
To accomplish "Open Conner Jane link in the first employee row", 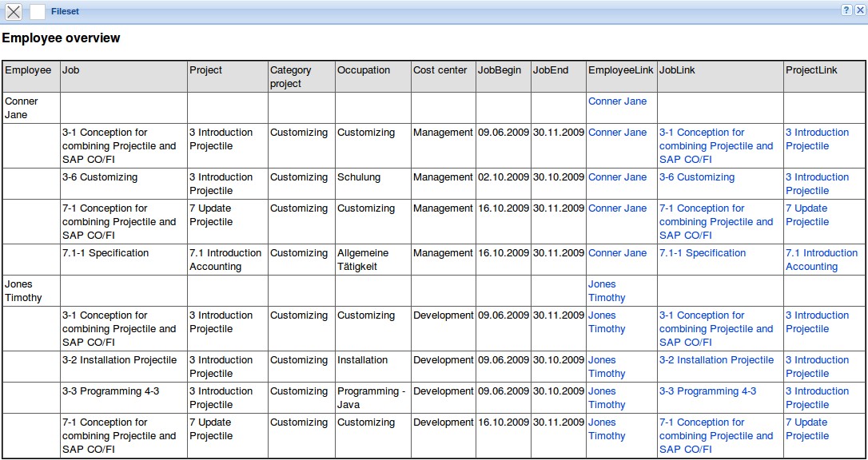I will click(x=617, y=101).
